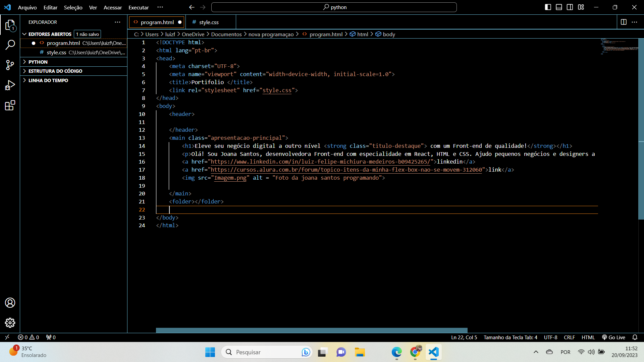The image size is (644, 362).
Task: Click the vertical scrollbar of editor
Action: [641, 129]
